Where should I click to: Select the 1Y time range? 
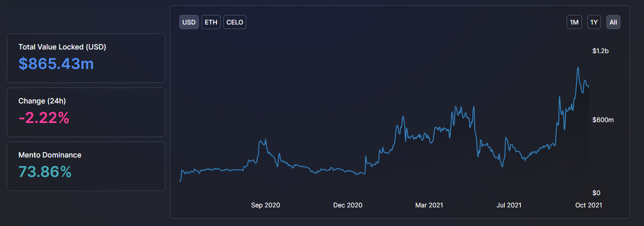594,22
